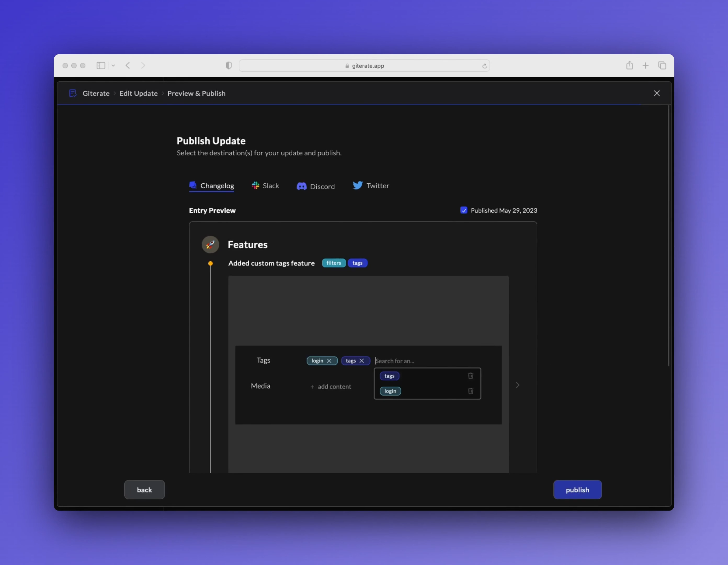Click the giterate.app address bar
Image resolution: width=728 pixels, height=565 pixels.
tap(364, 66)
